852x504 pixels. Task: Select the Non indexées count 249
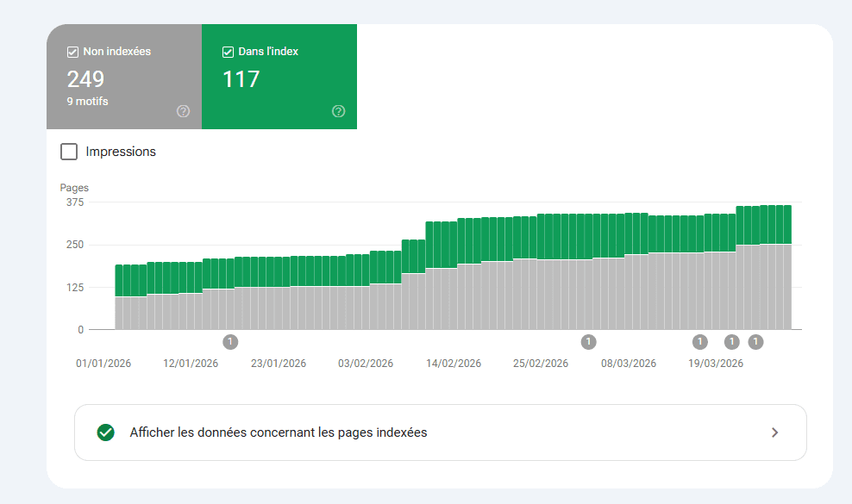pyautogui.click(x=85, y=79)
